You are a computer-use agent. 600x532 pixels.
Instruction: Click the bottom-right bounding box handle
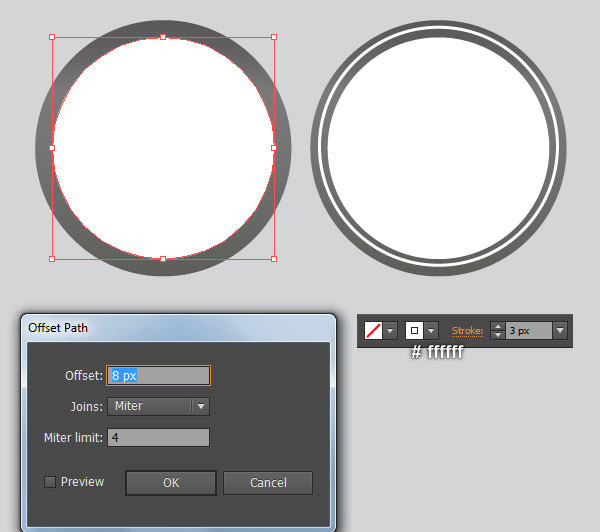point(274,259)
